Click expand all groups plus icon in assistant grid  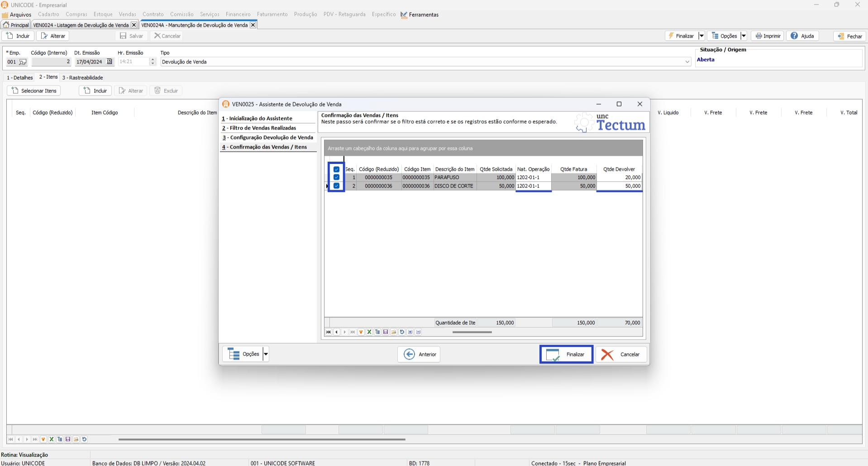click(x=410, y=332)
